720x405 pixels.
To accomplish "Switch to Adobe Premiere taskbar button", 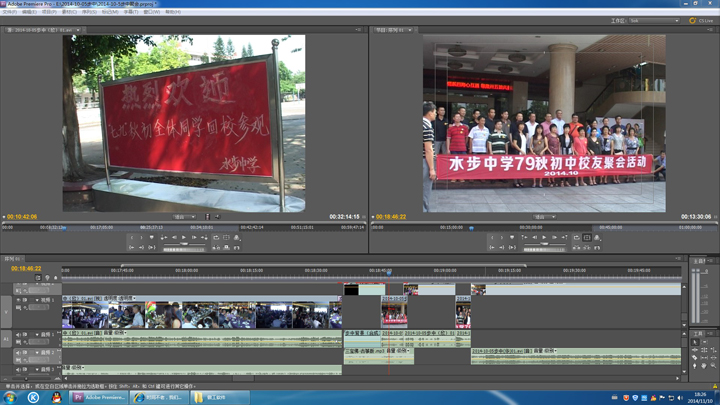I will click(x=100, y=397).
